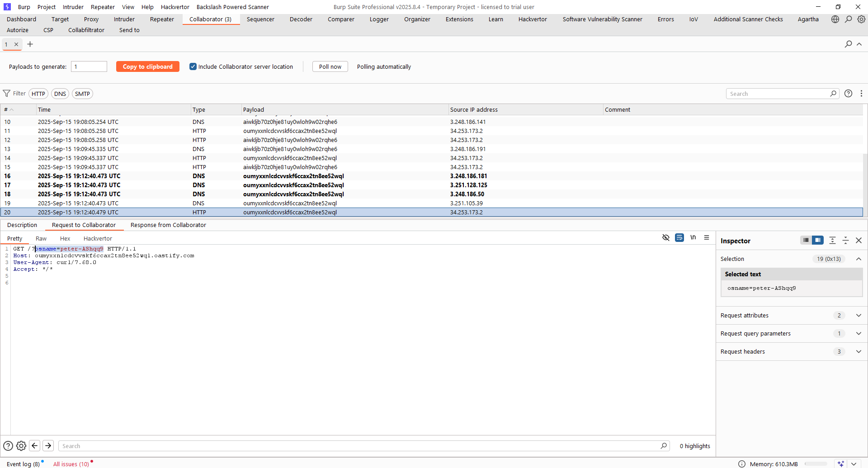The width and height of the screenshot is (868, 468).
Task: Toggle the DNS filter chip
Action: point(60,94)
